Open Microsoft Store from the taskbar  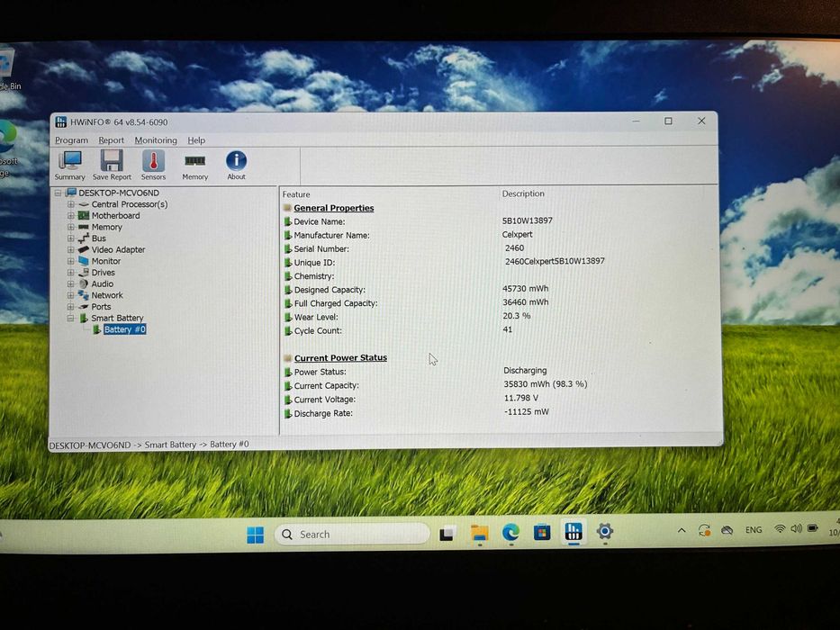(542, 532)
